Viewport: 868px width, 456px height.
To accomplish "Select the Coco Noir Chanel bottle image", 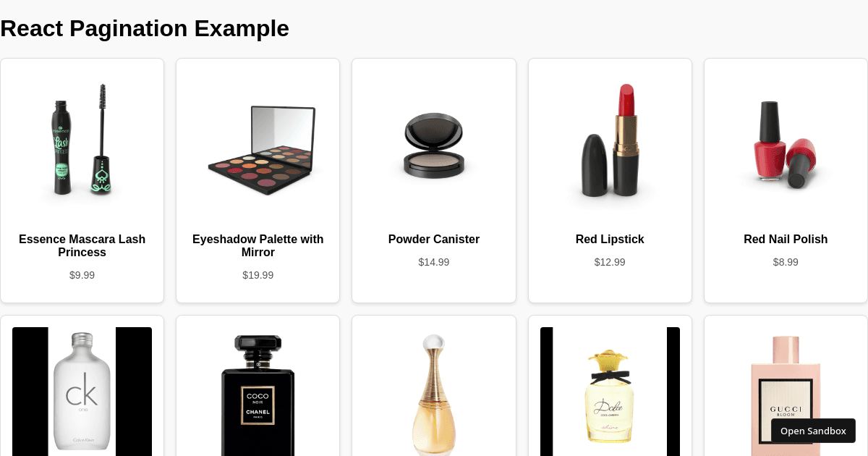I will coord(258,392).
